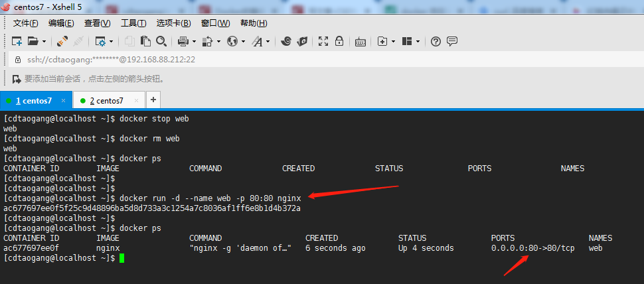This screenshot has height=284, width=644.
Task: Close the '2 centos7' tab
Action: [136, 101]
